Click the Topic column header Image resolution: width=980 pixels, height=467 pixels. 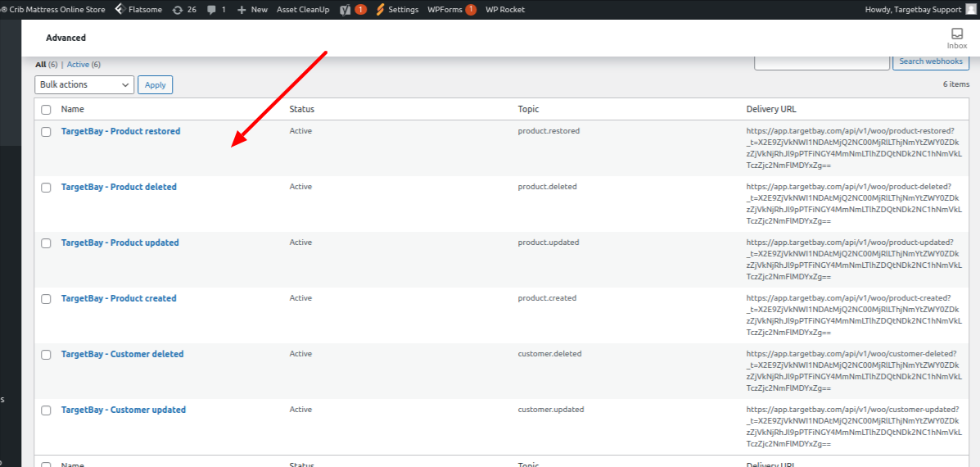click(528, 110)
